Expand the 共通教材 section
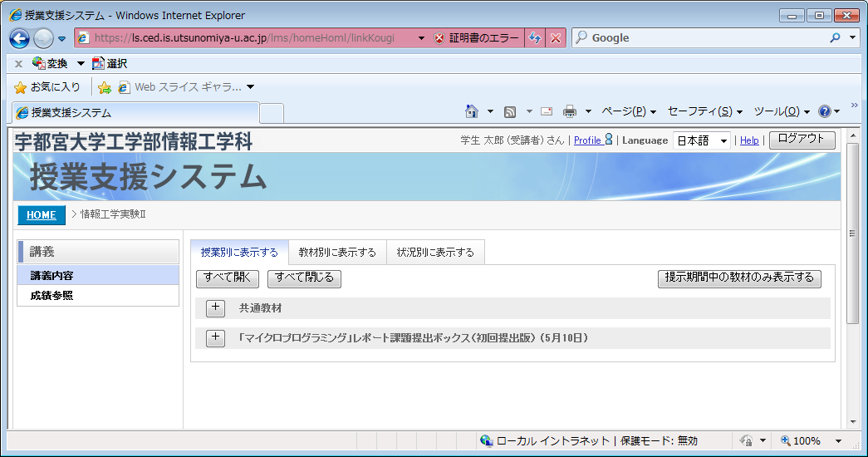The width and height of the screenshot is (868, 457). coord(215,308)
